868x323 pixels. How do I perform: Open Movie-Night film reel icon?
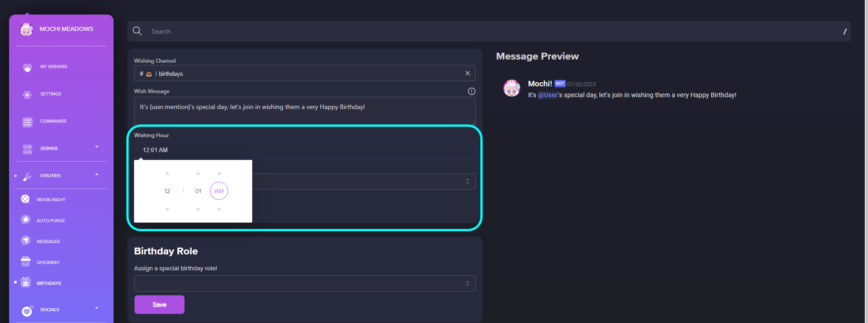[25, 199]
